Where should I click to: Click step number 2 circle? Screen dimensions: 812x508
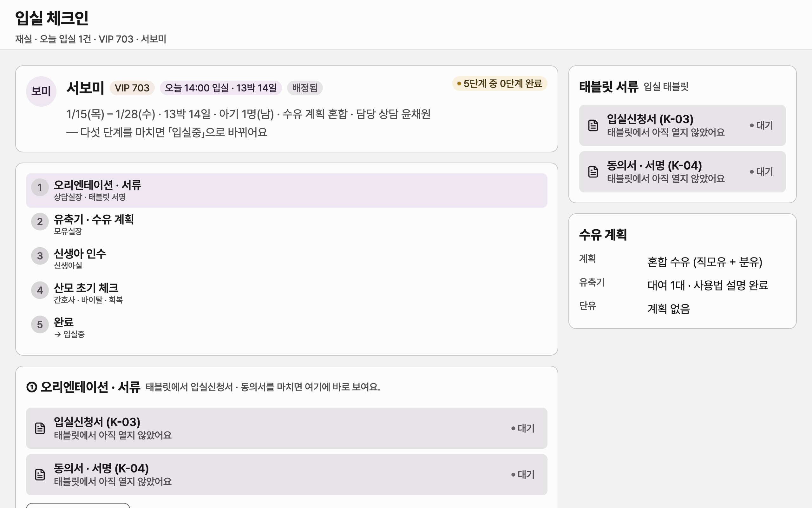pyautogui.click(x=40, y=222)
